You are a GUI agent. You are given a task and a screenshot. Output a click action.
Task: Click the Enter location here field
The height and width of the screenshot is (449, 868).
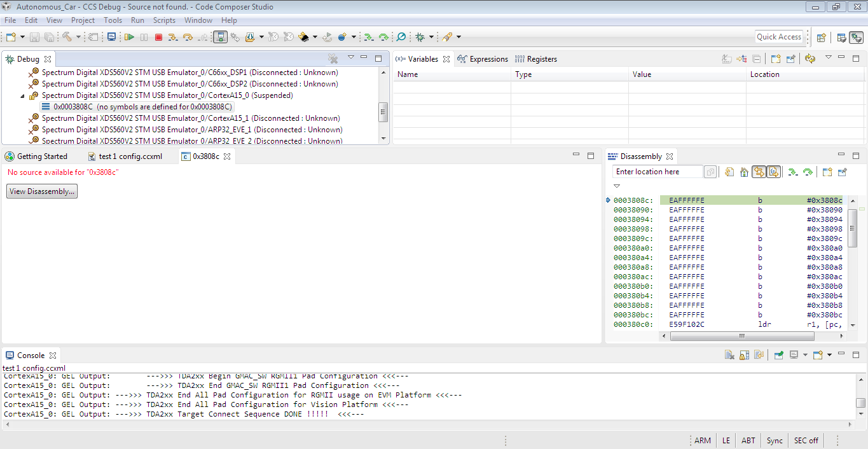657,172
